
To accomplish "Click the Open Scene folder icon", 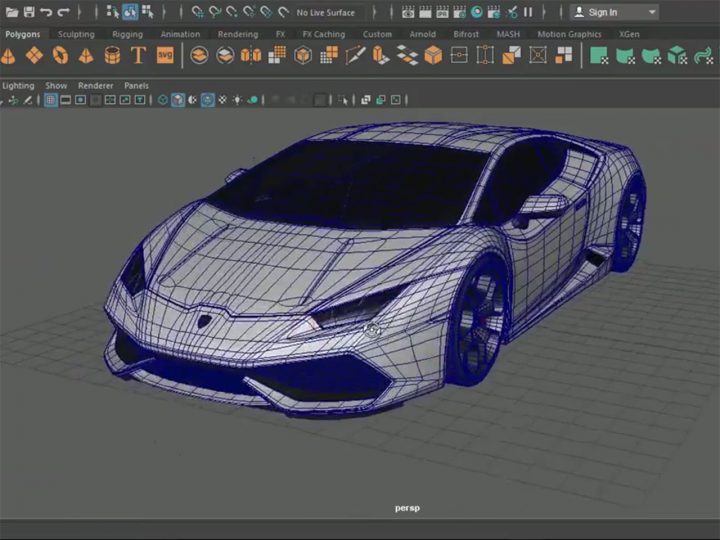I will [x=11, y=12].
